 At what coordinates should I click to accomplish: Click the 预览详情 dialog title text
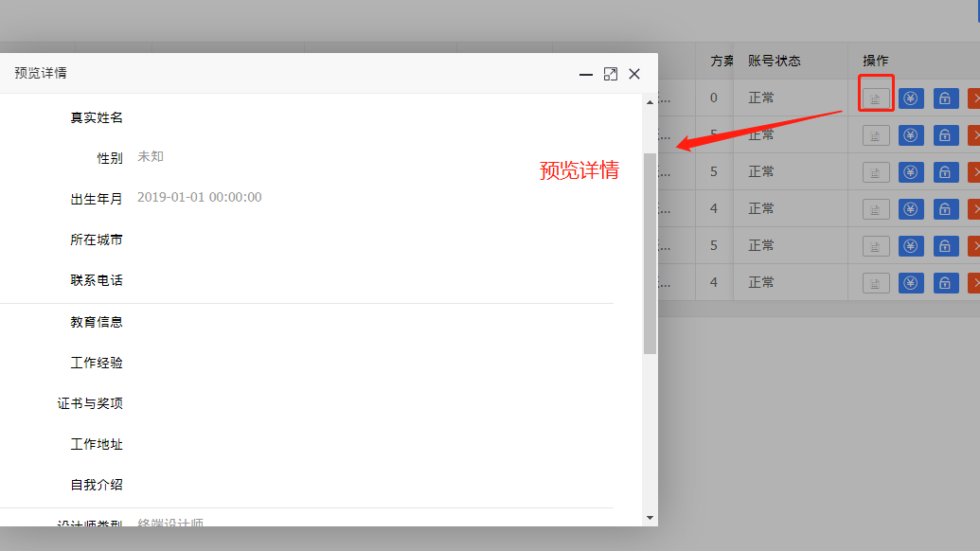pyautogui.click(x=41, y=73)
